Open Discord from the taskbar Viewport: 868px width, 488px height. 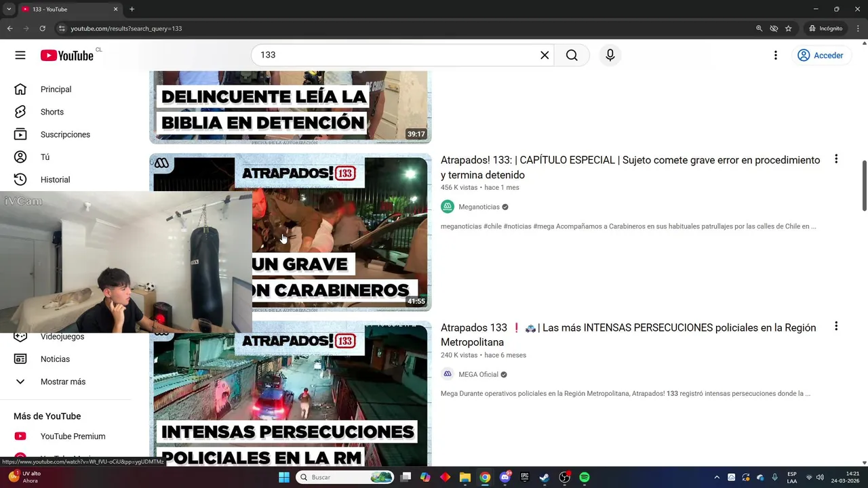click(505, 477)
